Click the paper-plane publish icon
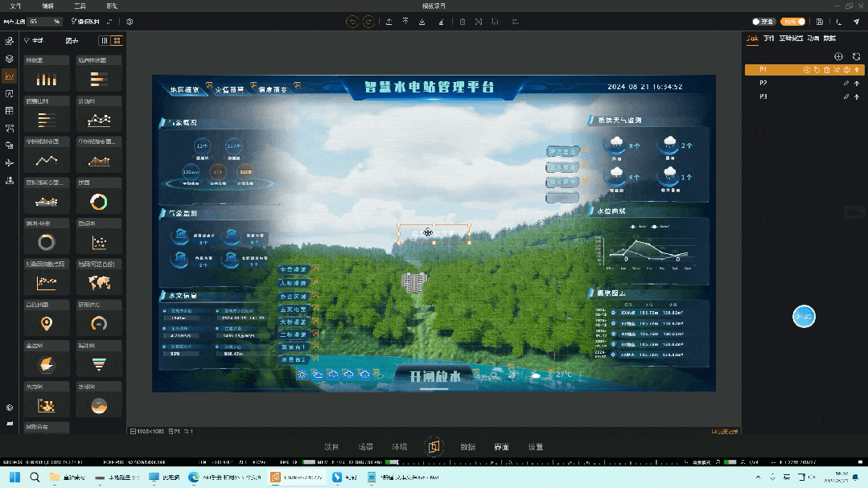The image size is (868, 488). [857, 22]
